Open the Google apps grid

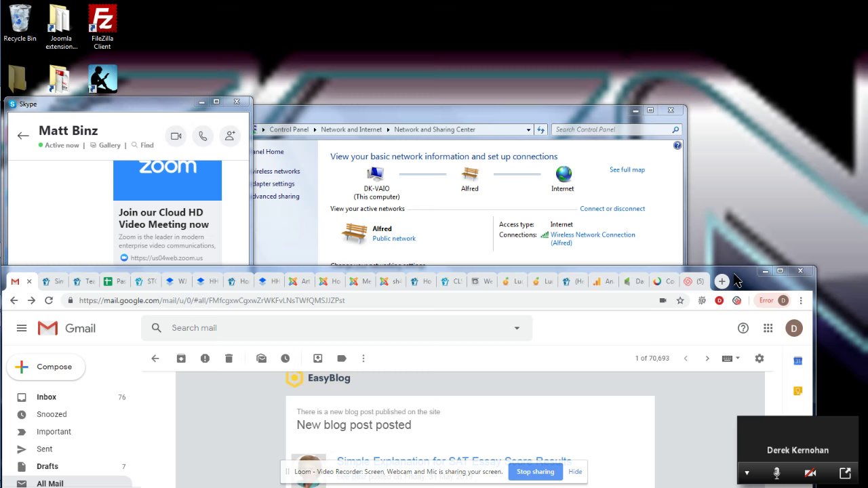[768, 328]
